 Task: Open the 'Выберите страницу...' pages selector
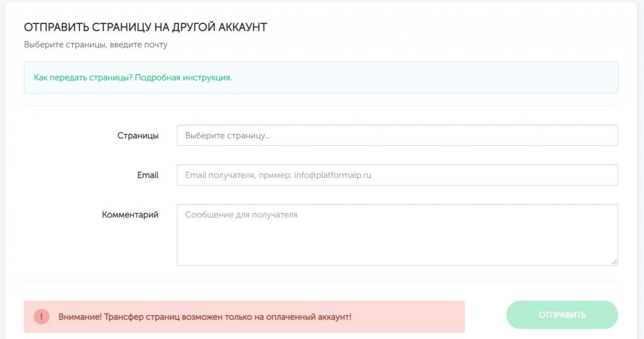pyautogui.click(x=397, y=135)
